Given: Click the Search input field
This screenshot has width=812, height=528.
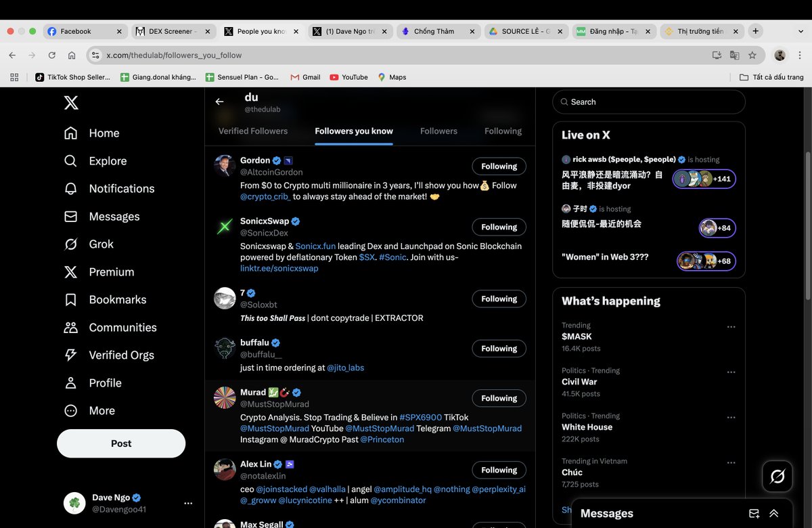Looking at the screenshot, I should pyautogui.click(x=648, y=102).
